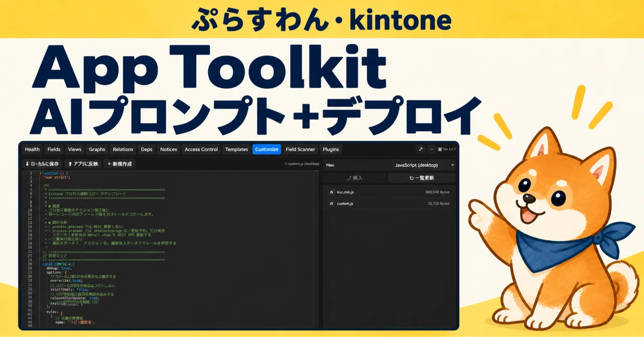This screenshot has width=644, height=337.
Task: Click the 'debug: true,' code line
Action: point(59,268)
